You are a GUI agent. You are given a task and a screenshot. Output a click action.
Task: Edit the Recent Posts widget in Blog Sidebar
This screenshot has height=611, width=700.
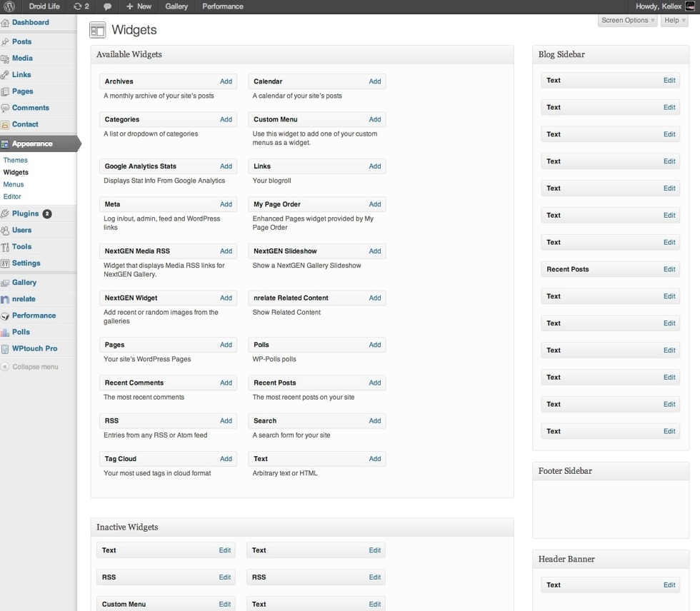(x=669, y=269)
